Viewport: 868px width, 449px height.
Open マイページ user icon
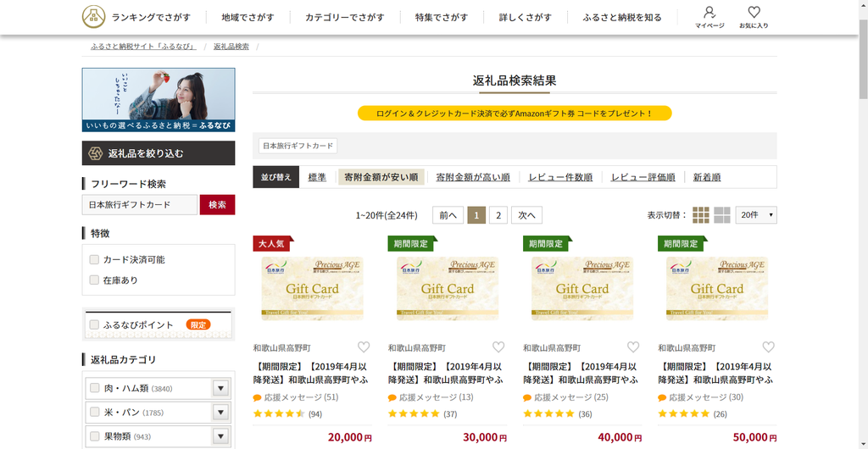coord(709,12)
